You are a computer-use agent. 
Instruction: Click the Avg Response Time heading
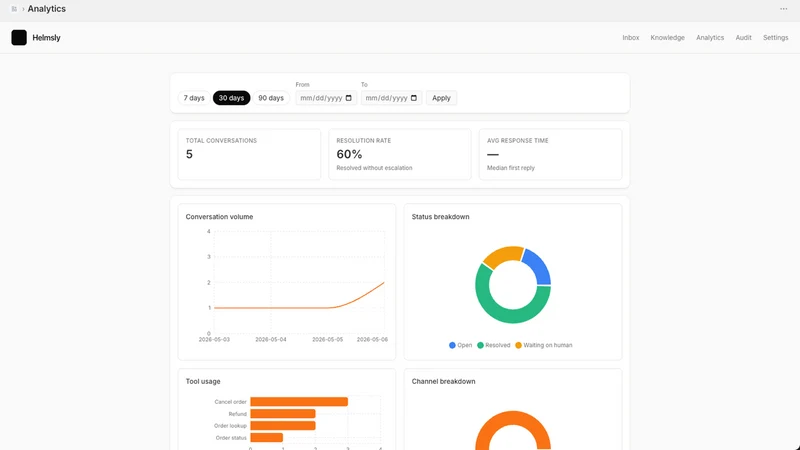point(517,141)
